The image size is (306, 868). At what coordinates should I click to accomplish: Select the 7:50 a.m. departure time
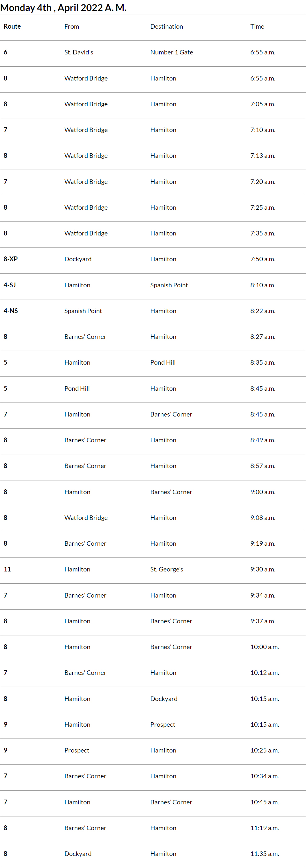(x=263, y=259)
